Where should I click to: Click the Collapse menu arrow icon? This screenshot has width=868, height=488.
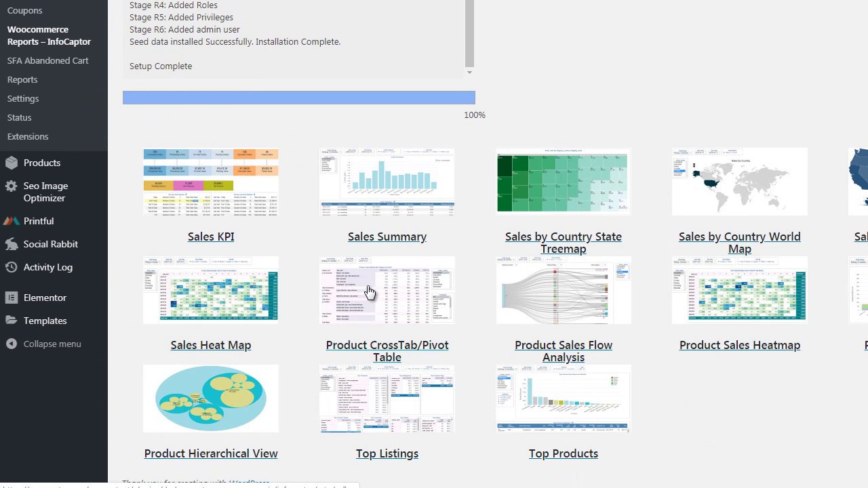tap(11, 344)
